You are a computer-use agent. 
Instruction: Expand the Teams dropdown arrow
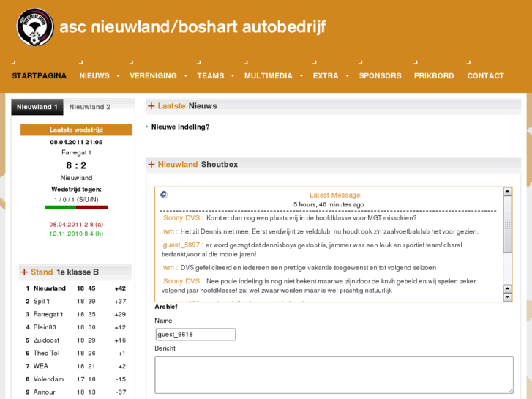[x=233, y=76]
